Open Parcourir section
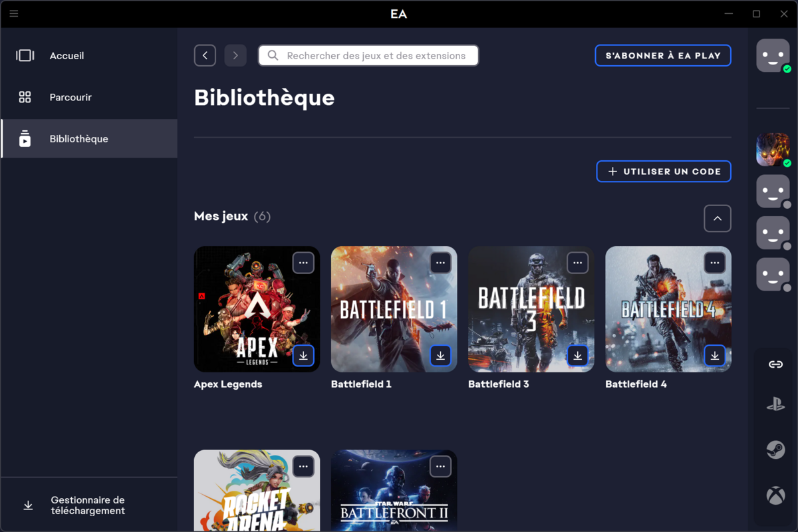 point(89,97)
